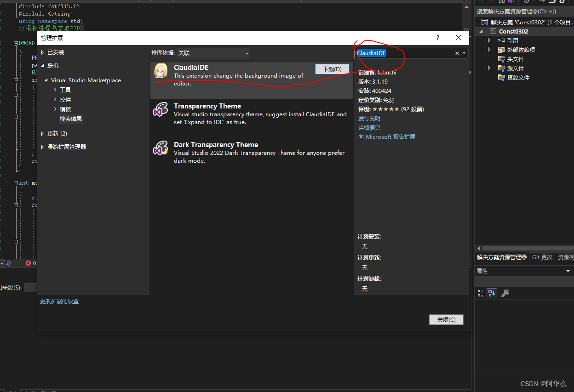The image size is (574, 392).
Task: Select 搜索结果 in the extensions sidebar
Action: click(x=70, y=118)
